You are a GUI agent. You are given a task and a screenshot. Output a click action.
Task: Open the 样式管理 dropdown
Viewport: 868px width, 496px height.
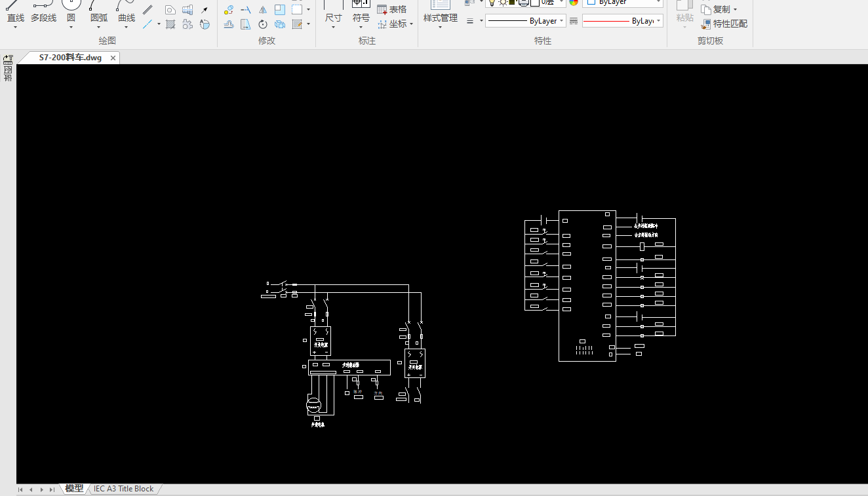440,27
